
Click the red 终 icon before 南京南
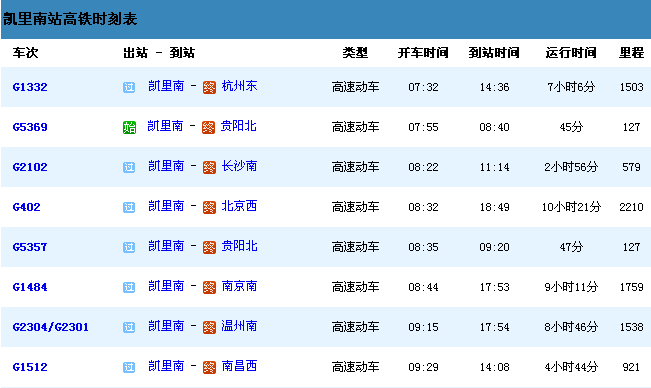(209, 287)
